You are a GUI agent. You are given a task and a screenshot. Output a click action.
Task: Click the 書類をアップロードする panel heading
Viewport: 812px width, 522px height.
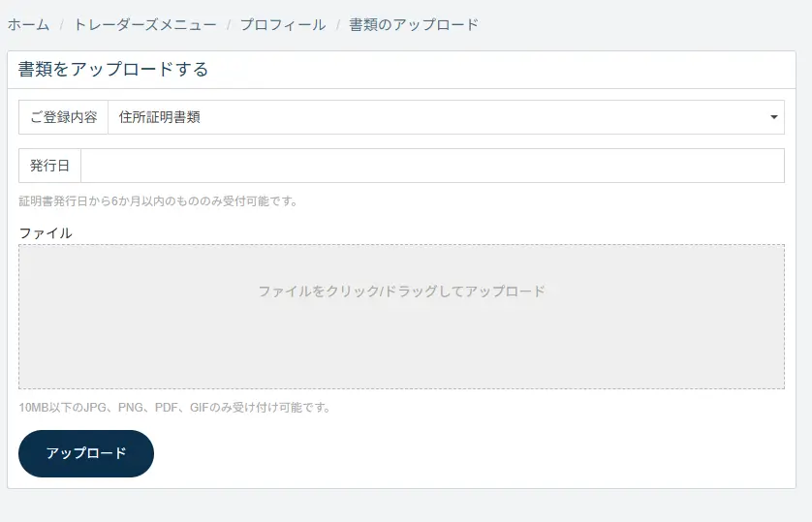click(113, 70)
